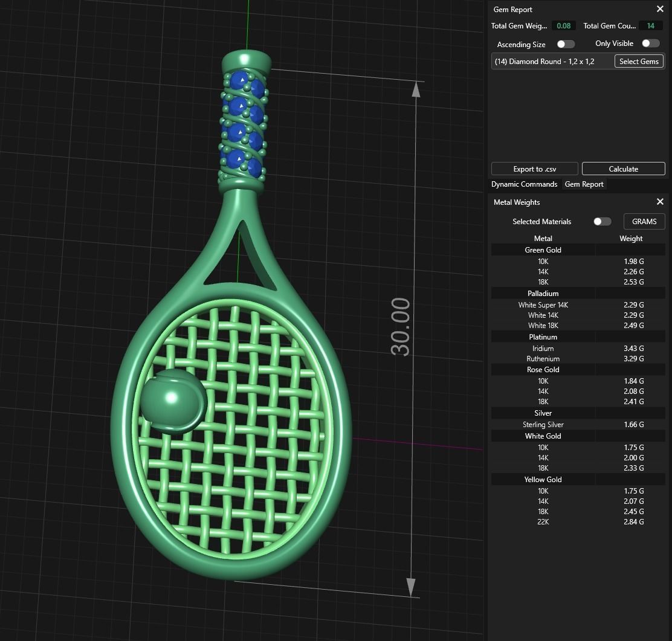
Task: Toggle the Selected Materials switch
Action: (x=602, y=221)
